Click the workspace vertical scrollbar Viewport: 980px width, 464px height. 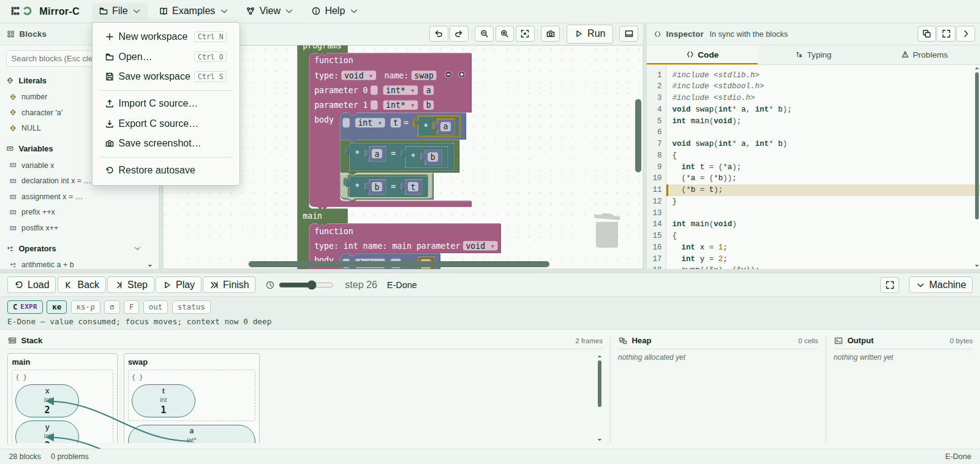coord(638,135)
